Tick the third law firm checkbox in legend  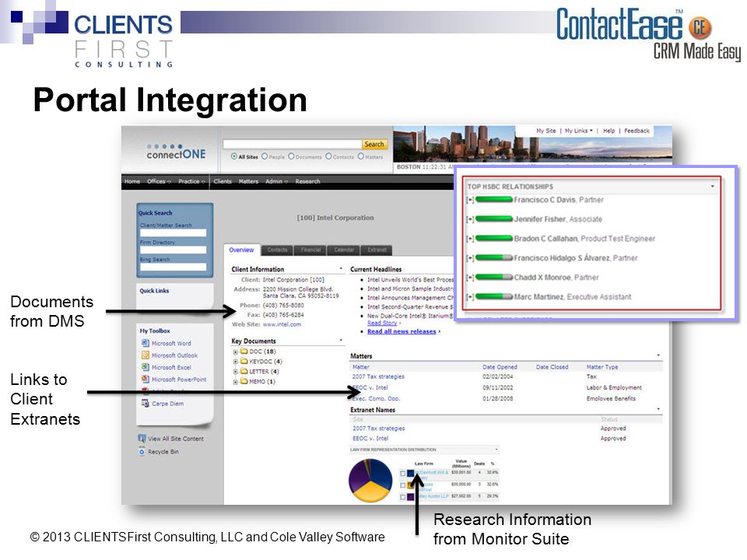pyautogui.click(x=403, y=497)
